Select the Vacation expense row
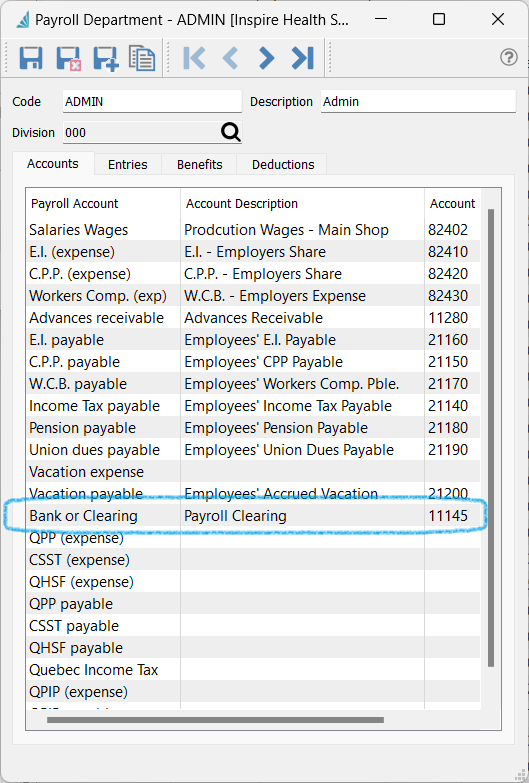The height and width of the screenshot is (783, 529). (253, 471)
